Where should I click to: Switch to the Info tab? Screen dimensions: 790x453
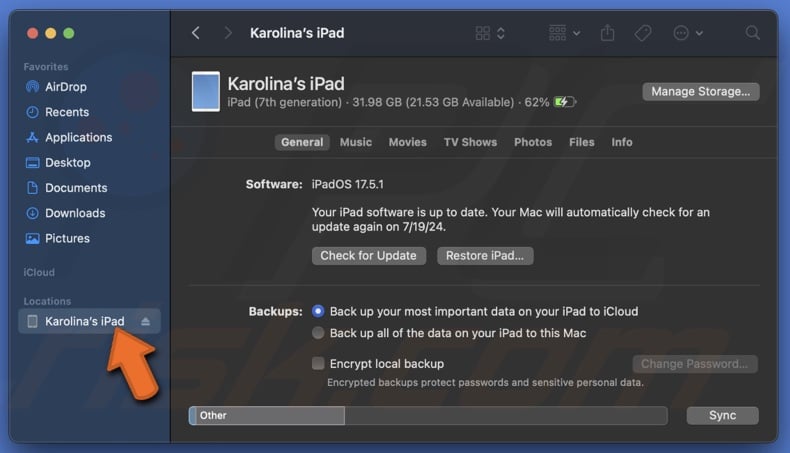(622, 142)
